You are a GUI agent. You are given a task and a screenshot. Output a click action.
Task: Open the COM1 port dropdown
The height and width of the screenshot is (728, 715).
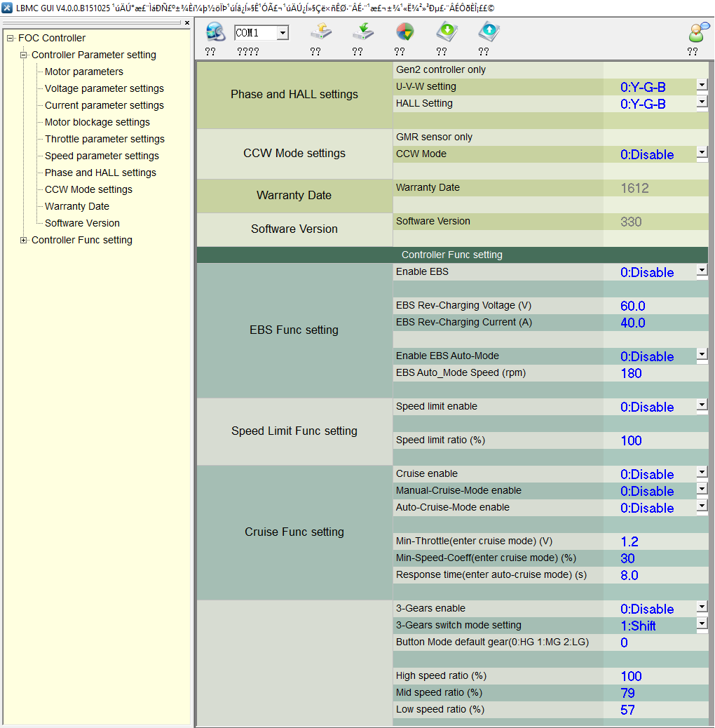282,33
